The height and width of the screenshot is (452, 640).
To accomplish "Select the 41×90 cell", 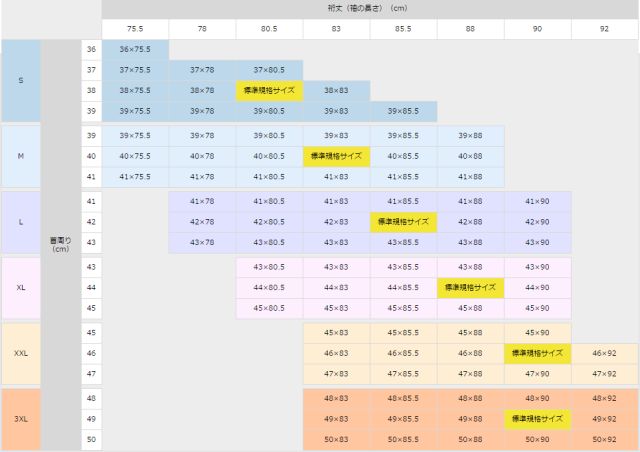I will 537,202.
